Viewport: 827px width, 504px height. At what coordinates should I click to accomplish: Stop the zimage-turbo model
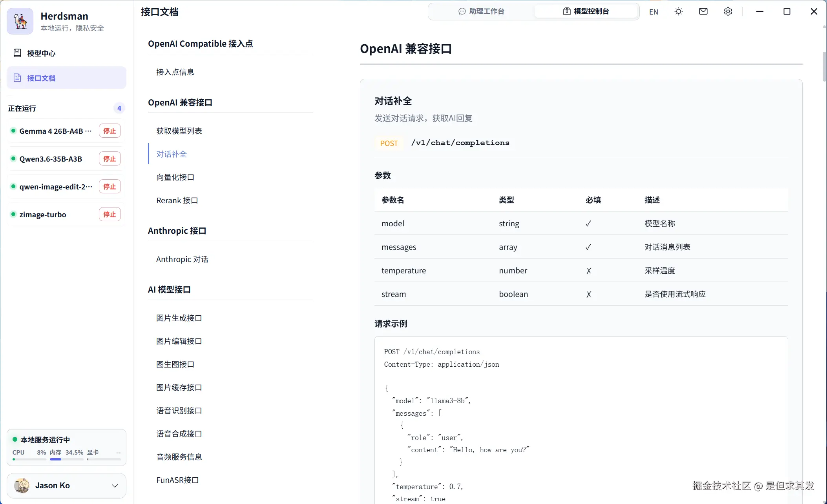pyautogui.click(x=110, y=215)
